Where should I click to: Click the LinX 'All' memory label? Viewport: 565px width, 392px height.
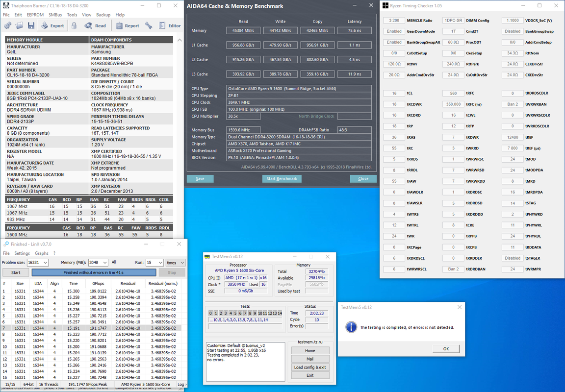[x=114, y=263]
